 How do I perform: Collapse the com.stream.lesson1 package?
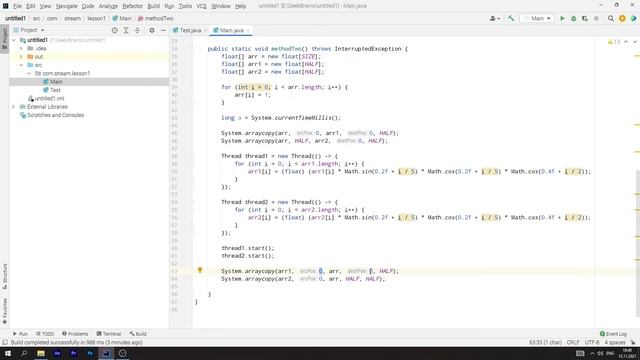tap(29, 73)
